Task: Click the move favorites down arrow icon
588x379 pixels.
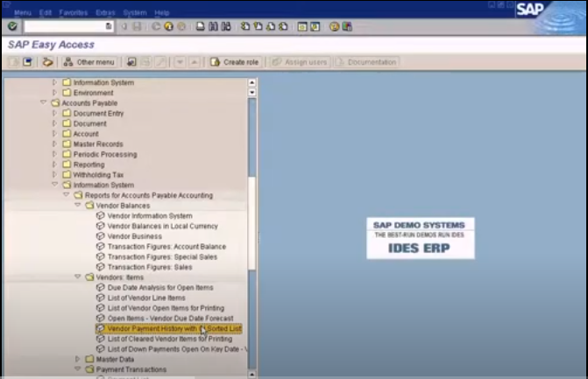Action: coord(180,62)
